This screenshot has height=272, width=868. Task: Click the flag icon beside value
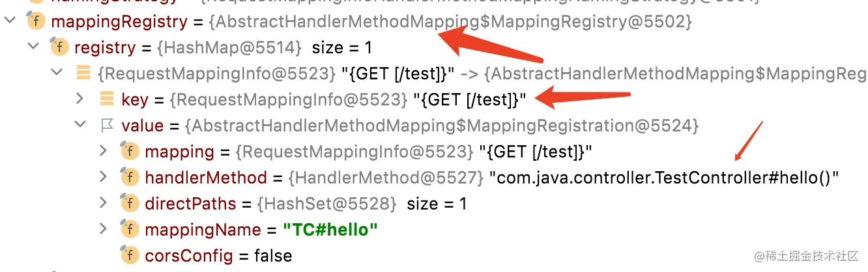pyautogui.click(x=107, y=126)
